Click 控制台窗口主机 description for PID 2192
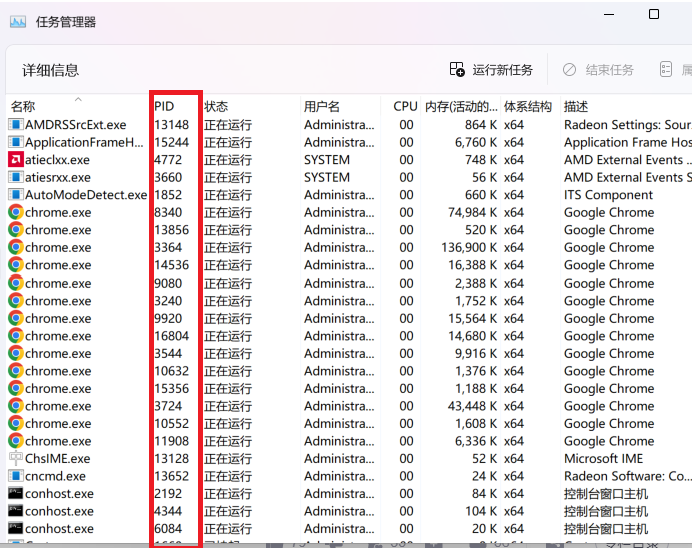 [x=605, y=494]
